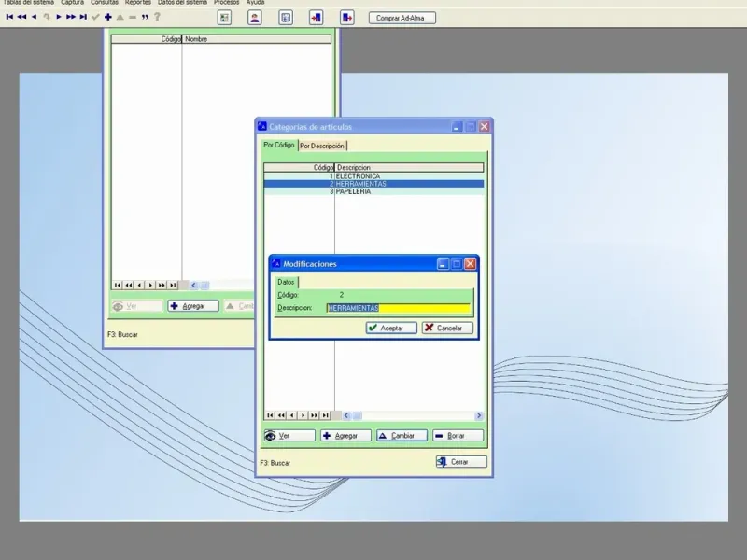Screen dimensions: 747x560
Task: Jump back a page with main toolbar double-left arrow
Action: pyautogui.click(x=21, y=17)
